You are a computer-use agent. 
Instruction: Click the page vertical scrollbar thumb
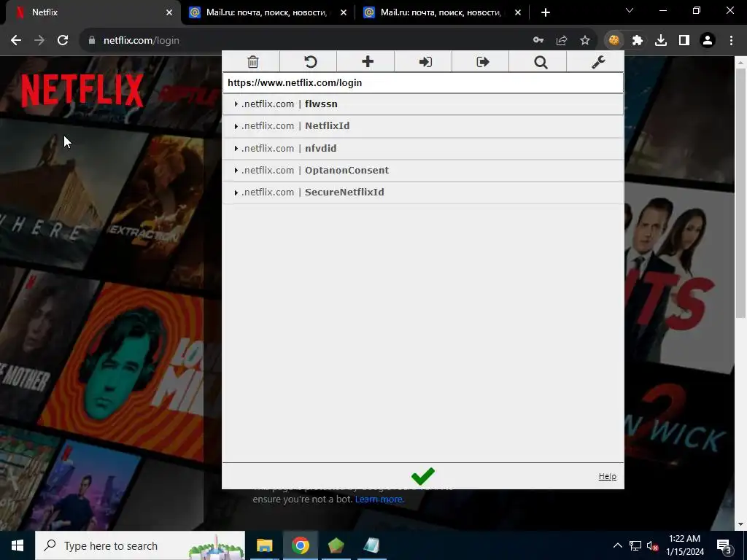[x=740, y=192]
